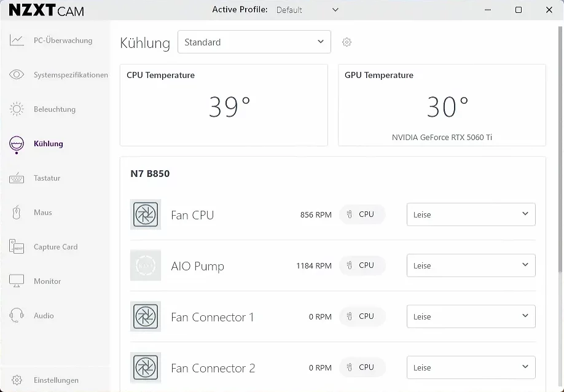Expand the Leise dropdown for Fan CPU
Image resolution: width=564 pixels, height=392 pixels.
pos(471,214)
